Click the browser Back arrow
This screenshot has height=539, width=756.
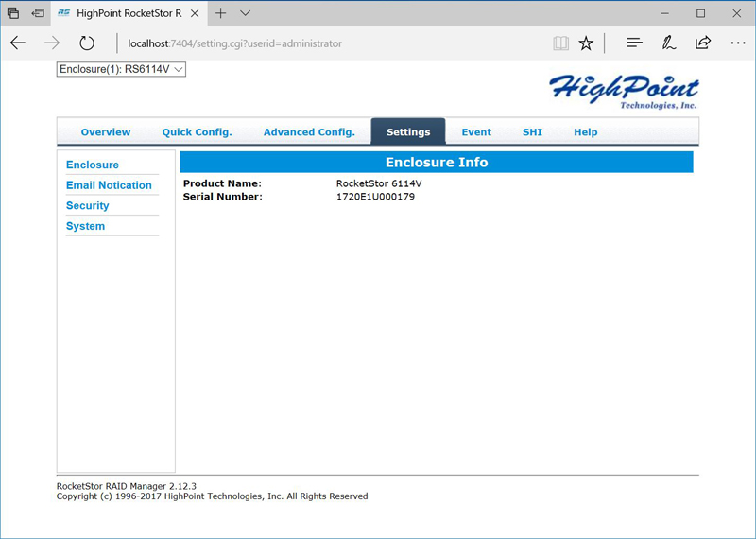point(18,43)
